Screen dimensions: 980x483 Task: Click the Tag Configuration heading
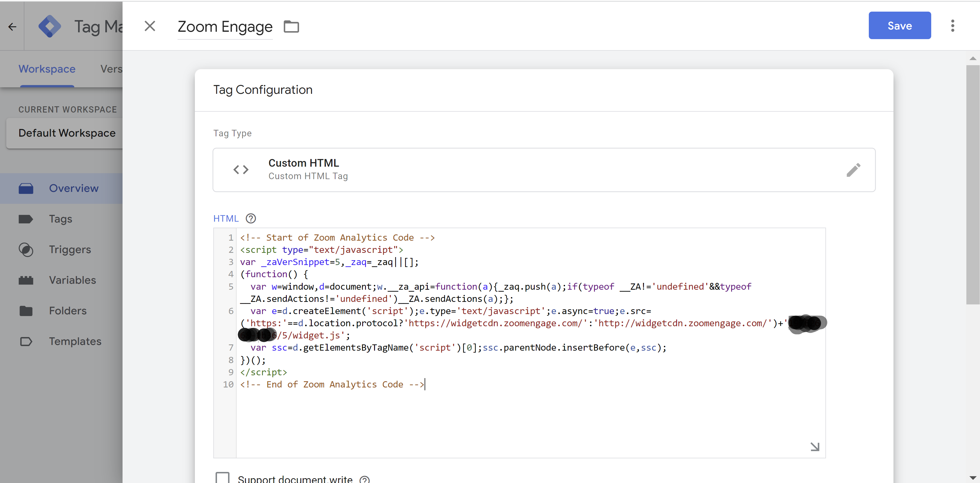click(262, 90)
